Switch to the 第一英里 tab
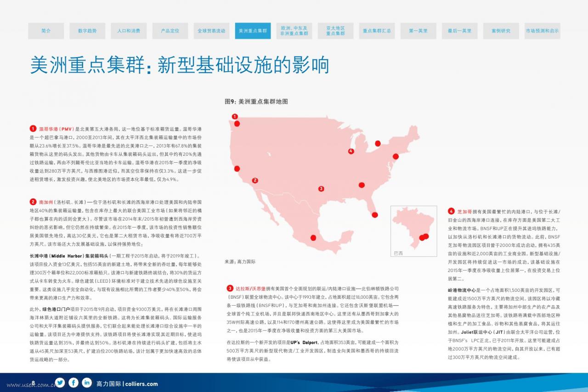This screenshot has height=392, width=588. [418, 31]
